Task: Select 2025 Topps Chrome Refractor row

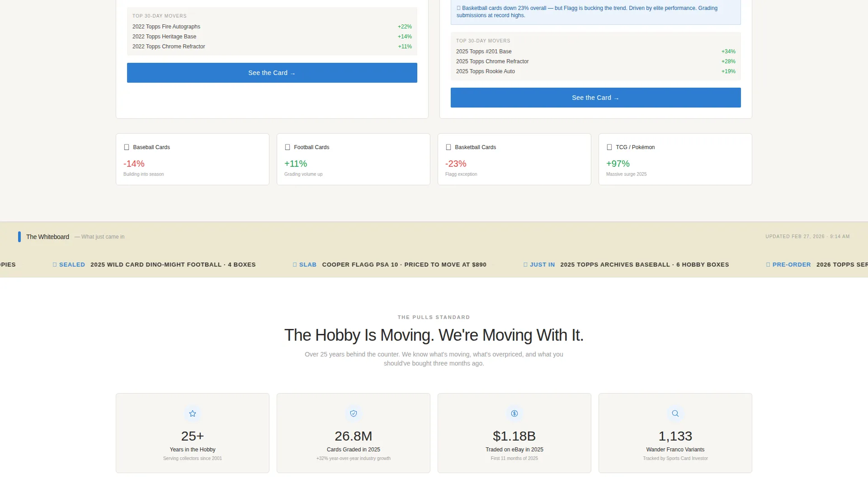Action: click(596, 61)
